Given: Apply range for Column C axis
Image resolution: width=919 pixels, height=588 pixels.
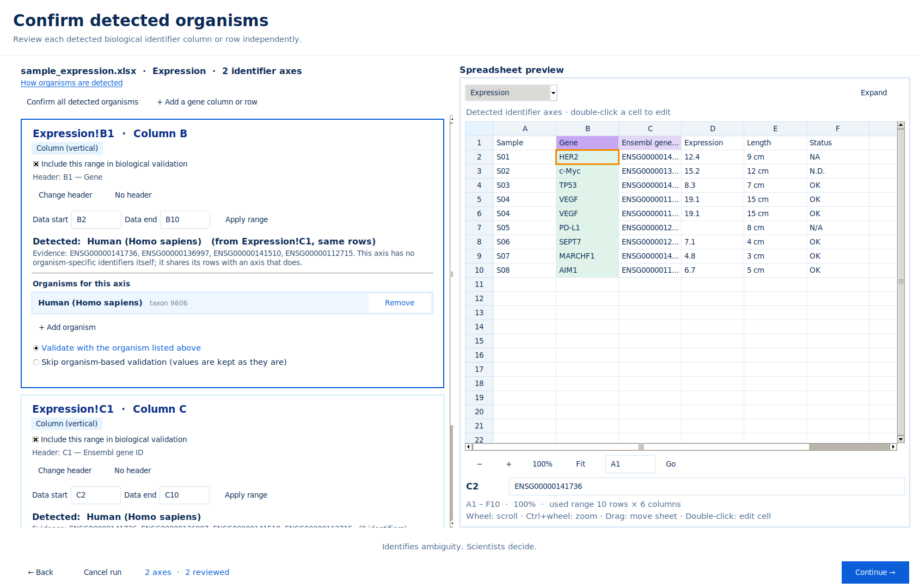Looking at the screenshot, I should pyautogui.click(x=246, y=495).
